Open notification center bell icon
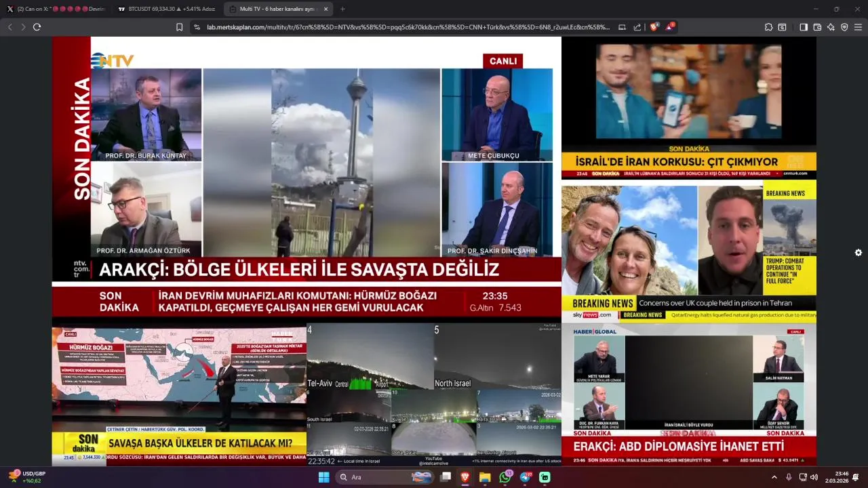 point(856,477)
